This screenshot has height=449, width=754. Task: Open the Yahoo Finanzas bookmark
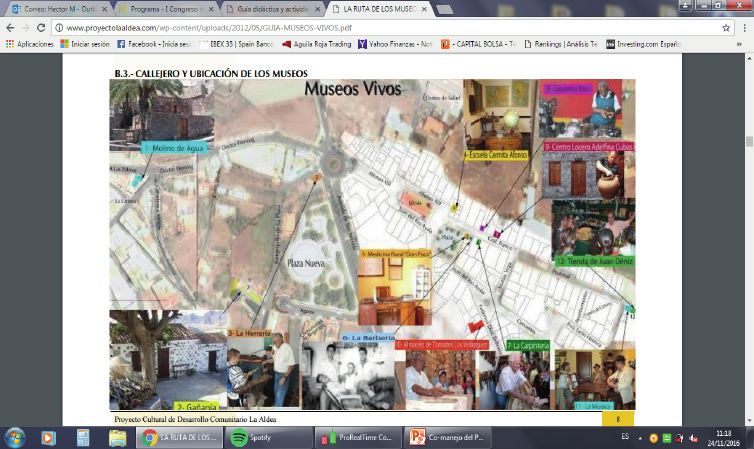pyautogui.click(x=395, y=44)
